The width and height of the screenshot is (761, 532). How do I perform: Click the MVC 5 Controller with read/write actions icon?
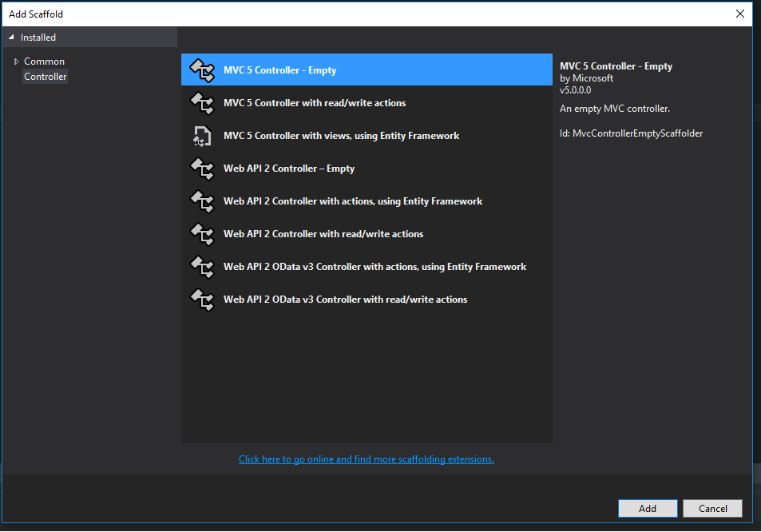coord(202,103)
